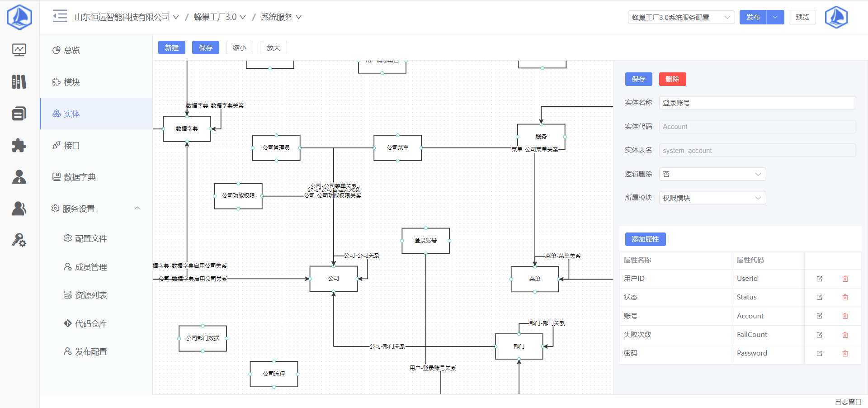Open the 山东恒远智能科技有限公司 breadcrumb dropdown
The height and width of the screenshot is (408, 868).
[127, 17]
